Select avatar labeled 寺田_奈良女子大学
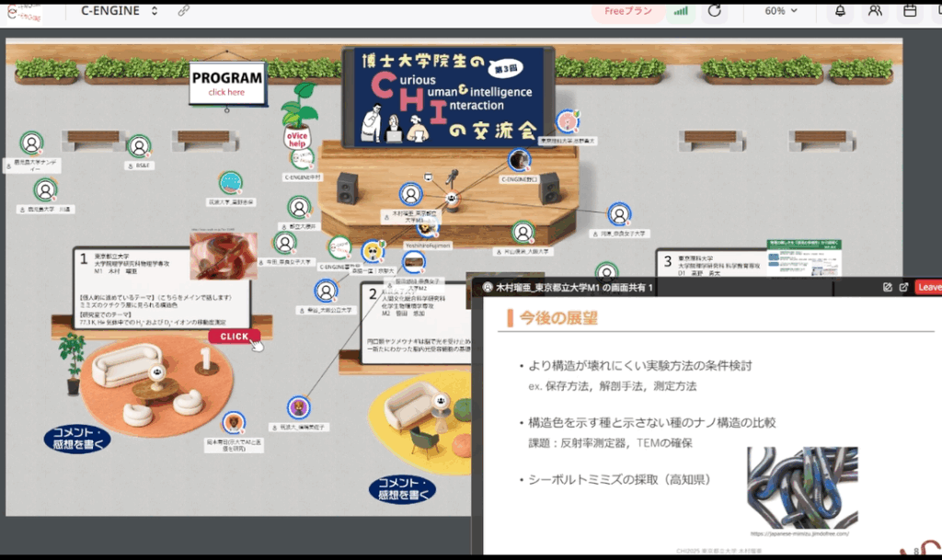Image resolution: width=942 pixels, height=560 pixels. (x=285, y=243)
